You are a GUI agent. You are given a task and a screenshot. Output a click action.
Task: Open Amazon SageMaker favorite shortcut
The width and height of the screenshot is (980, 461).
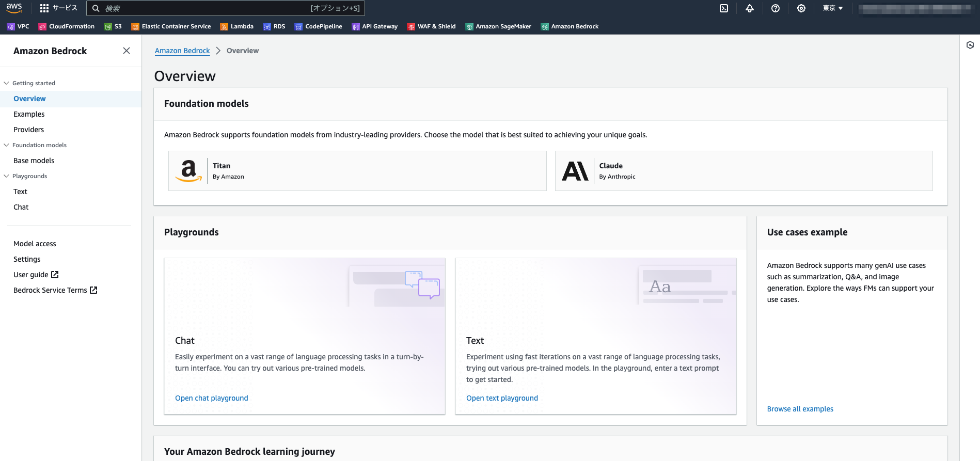point(498,27)
